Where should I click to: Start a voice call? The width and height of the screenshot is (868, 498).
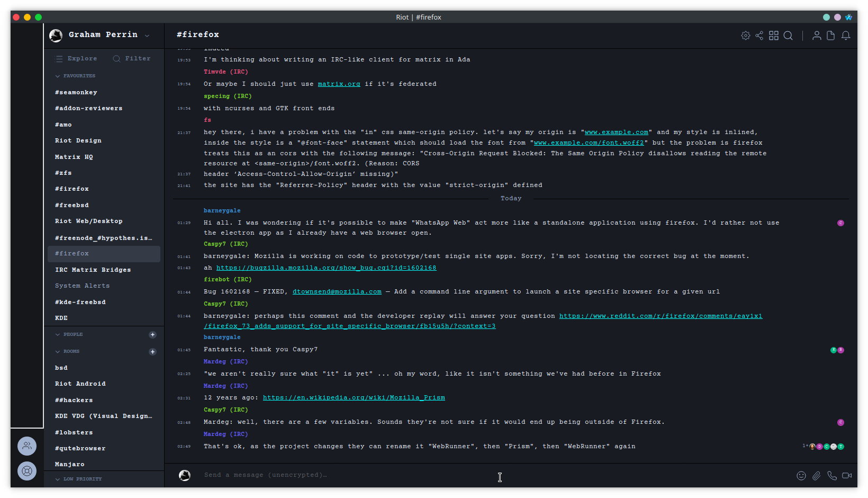pos(832,476)
